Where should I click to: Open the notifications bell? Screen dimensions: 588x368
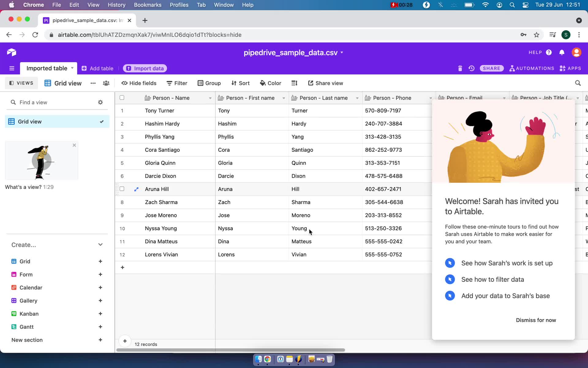coord(562,52)
